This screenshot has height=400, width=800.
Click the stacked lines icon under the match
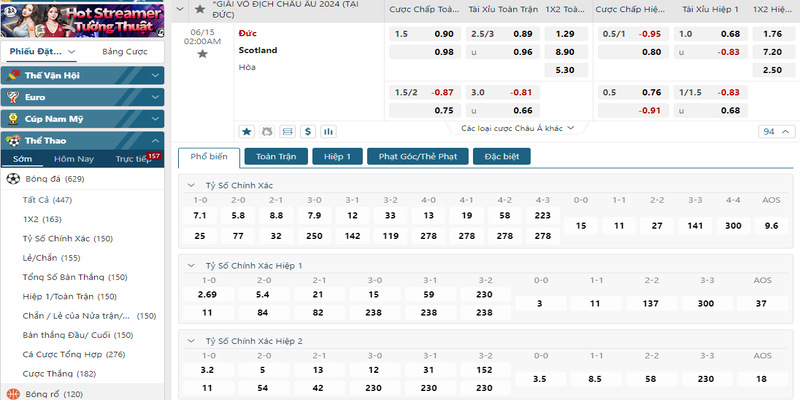(288, 132)
